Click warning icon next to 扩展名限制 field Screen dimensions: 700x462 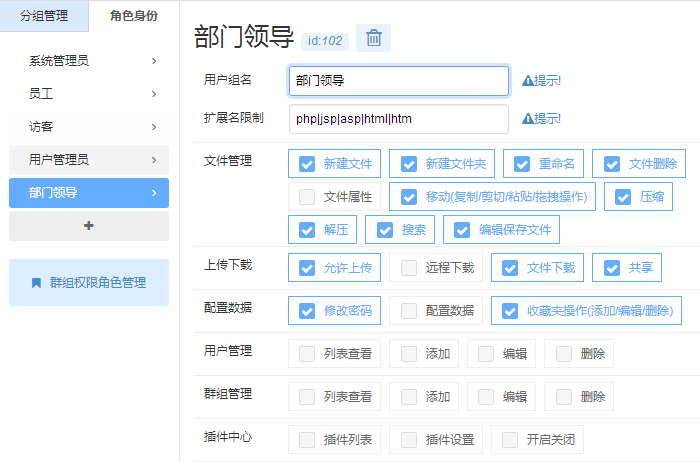click(x=527, y=118)
